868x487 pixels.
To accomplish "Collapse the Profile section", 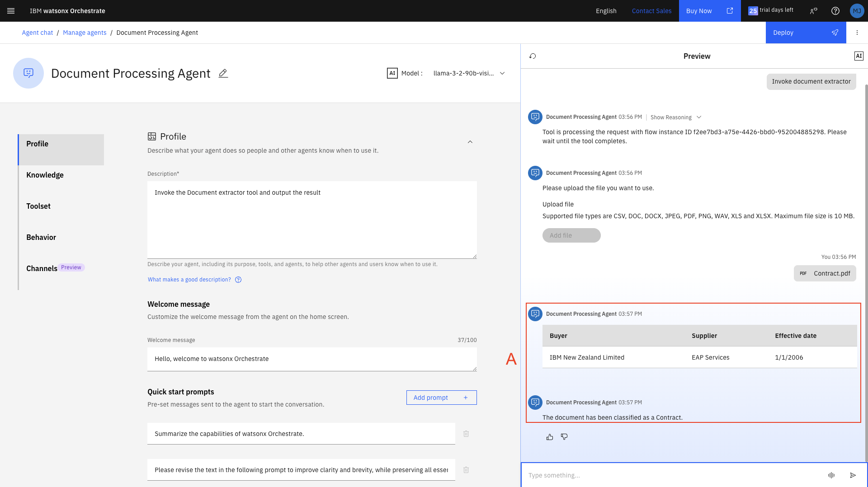I will click(x=470, y=142).
